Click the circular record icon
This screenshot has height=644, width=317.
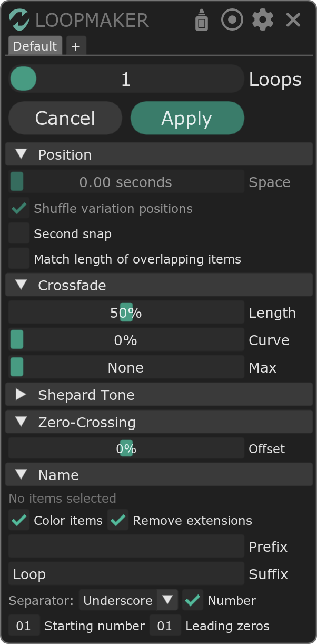232,20
